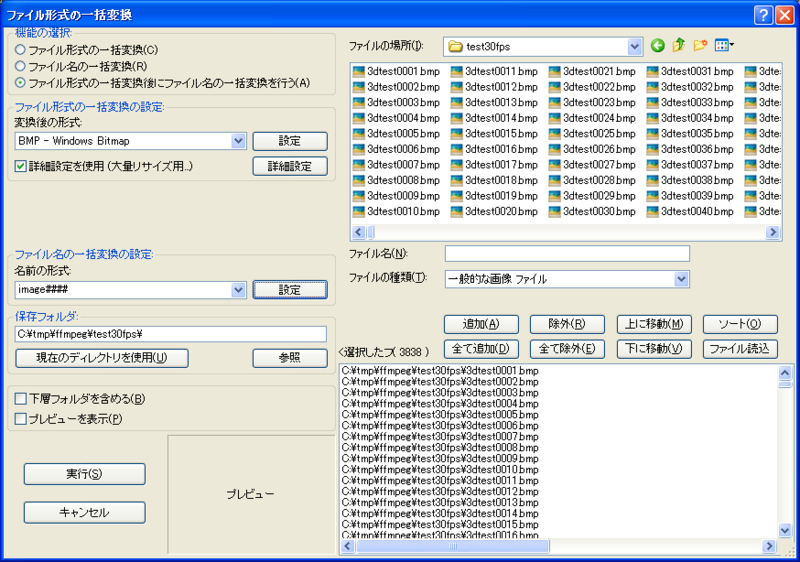
Task: Click the back navigation green arrow icon
Action: [x=658, y=46]
